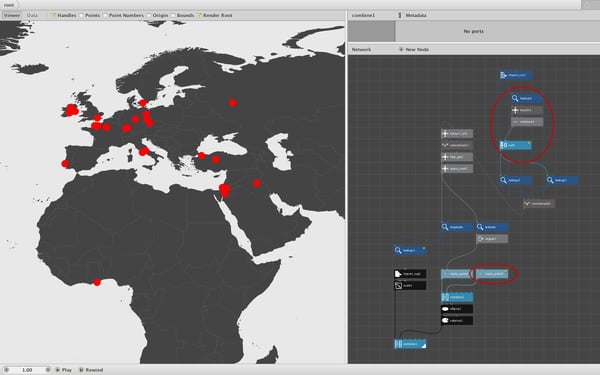
Task: Select the light blue node above lookup2
Action: click(515, 145)
